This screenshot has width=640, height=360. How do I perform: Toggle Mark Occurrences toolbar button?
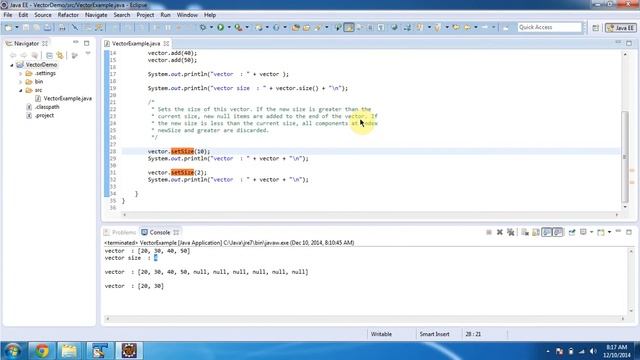tap(349, 27)
